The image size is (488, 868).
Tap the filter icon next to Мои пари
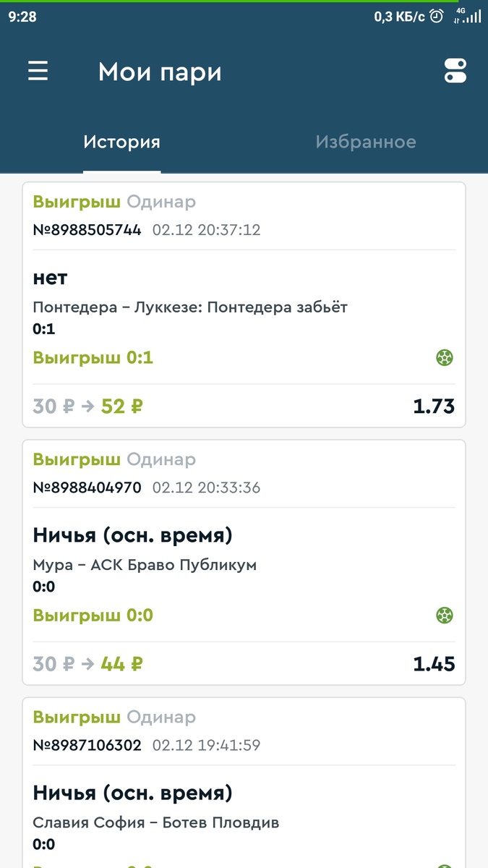point(455,71)
